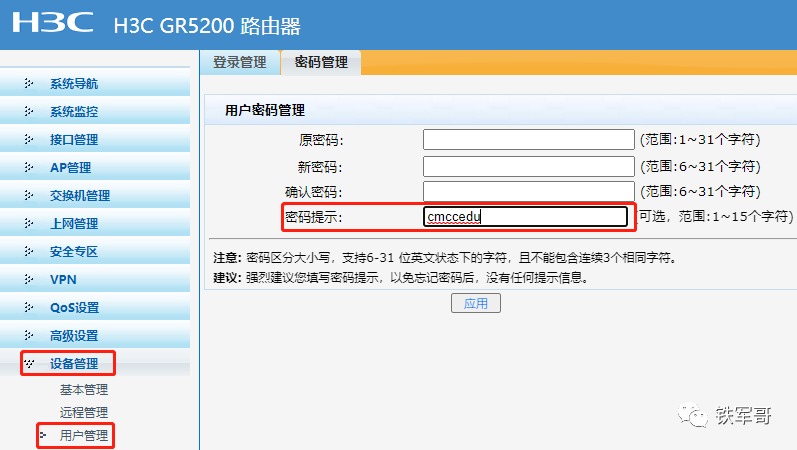Open 远程管理 submenu item
Image resolution: width=797 pixels, height=450 pixels.
pos(84,412)
